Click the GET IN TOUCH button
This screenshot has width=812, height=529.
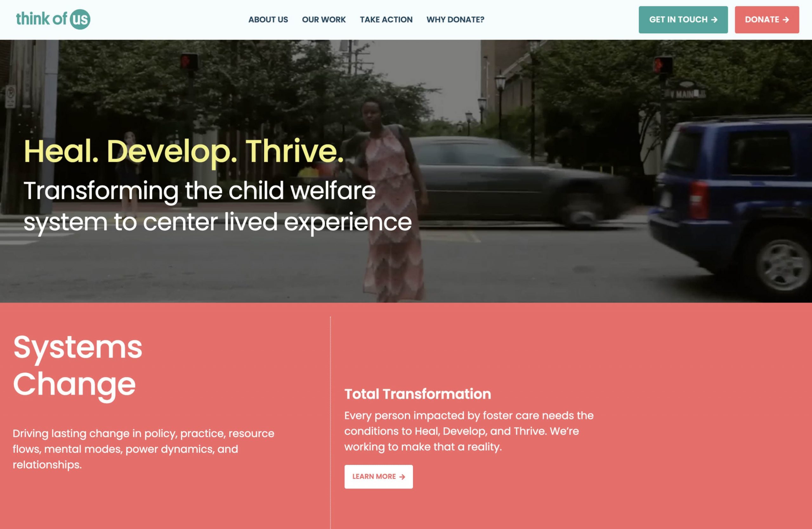click(684, 20)
